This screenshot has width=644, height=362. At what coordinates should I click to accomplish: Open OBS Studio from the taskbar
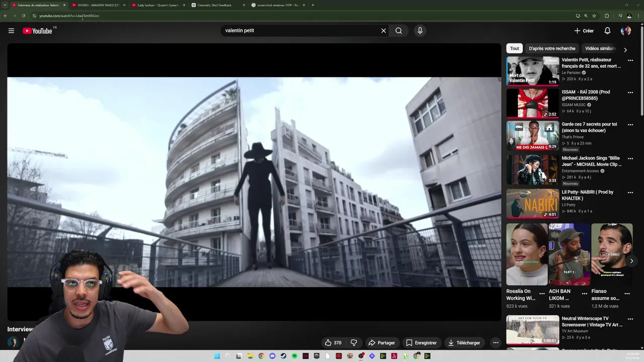(x=361, y=356)
